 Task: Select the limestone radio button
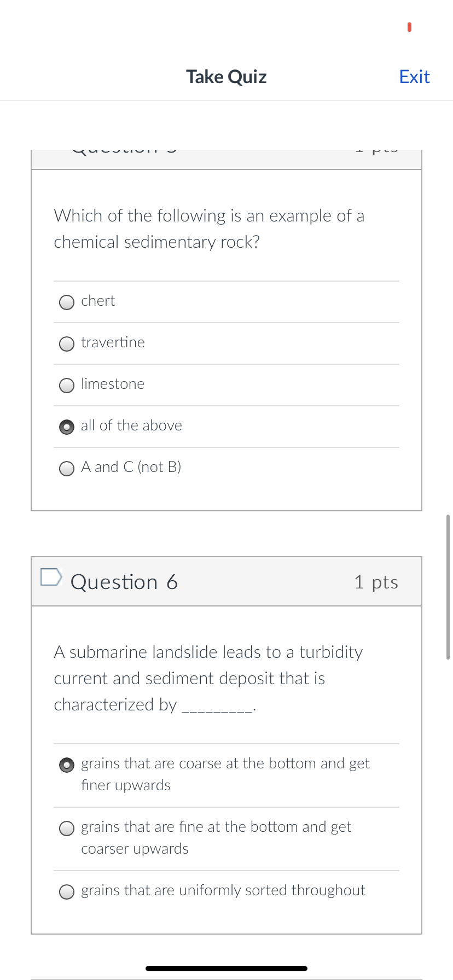pos(67,386)
